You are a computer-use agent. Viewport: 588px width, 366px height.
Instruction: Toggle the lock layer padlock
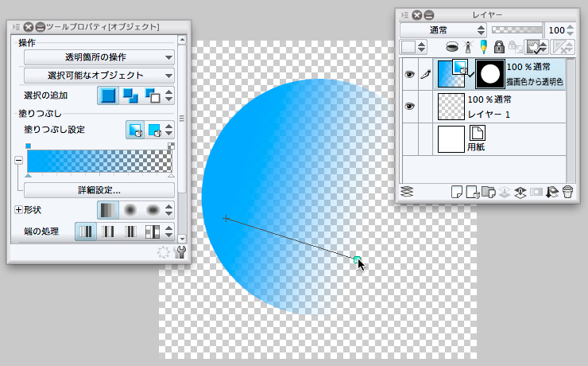tap(499, 47)
